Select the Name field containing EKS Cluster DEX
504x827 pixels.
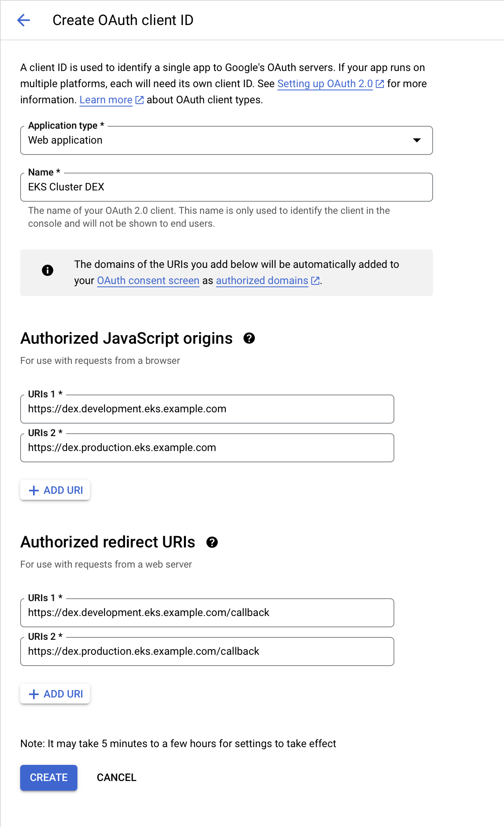pyautogui.click(x=226, y=187)
